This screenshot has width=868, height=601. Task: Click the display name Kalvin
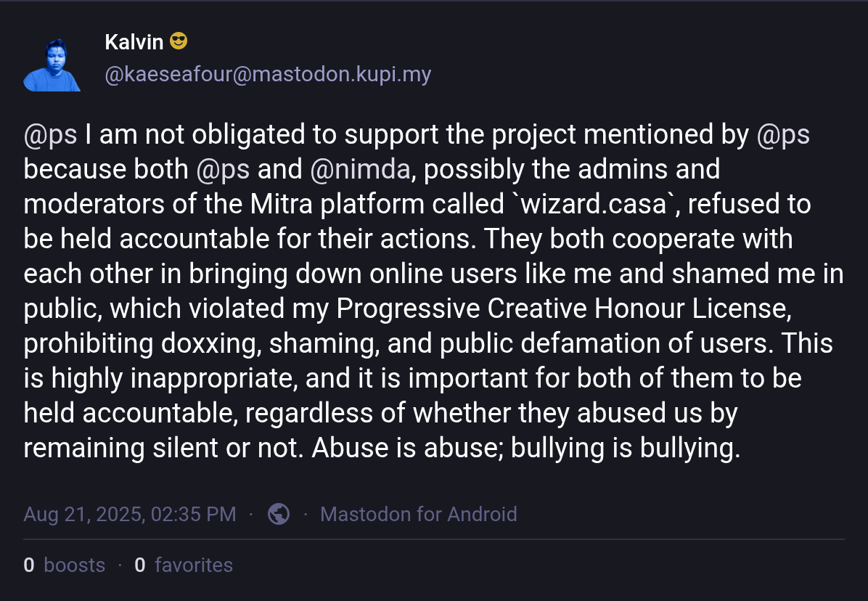point(134,42)
